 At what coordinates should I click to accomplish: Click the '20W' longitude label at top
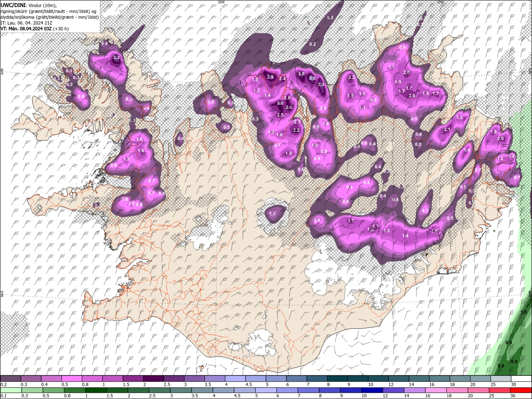[x=221, y=2]
